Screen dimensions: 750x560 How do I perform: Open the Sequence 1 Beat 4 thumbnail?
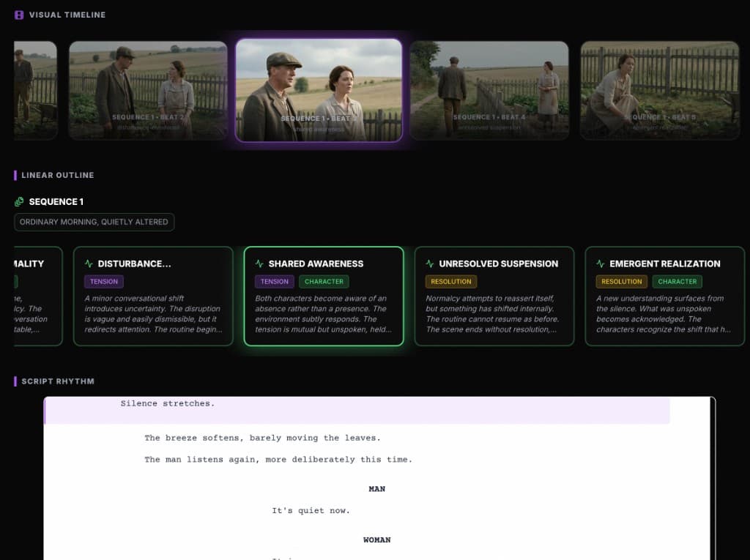coord(489,88)
